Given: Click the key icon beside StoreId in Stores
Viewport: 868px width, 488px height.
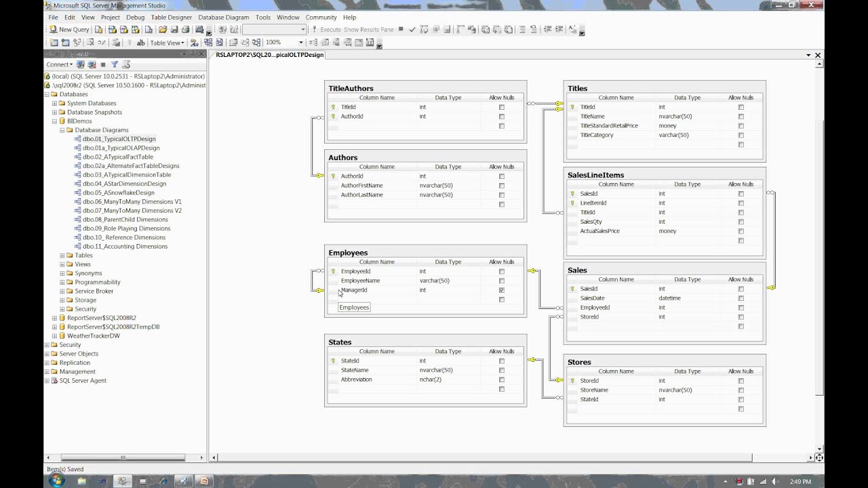Looking at the screenshot, I should pyautogui.click(x=572, y=381).
